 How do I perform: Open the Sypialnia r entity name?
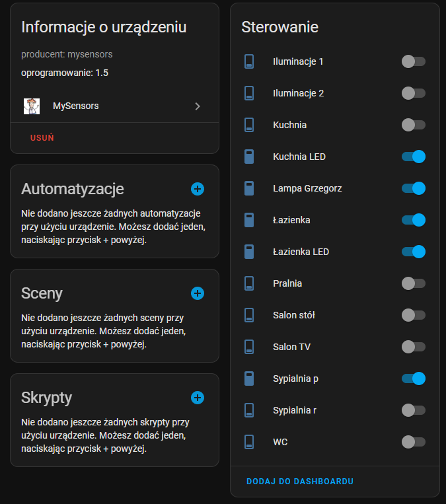pos(295,410)
